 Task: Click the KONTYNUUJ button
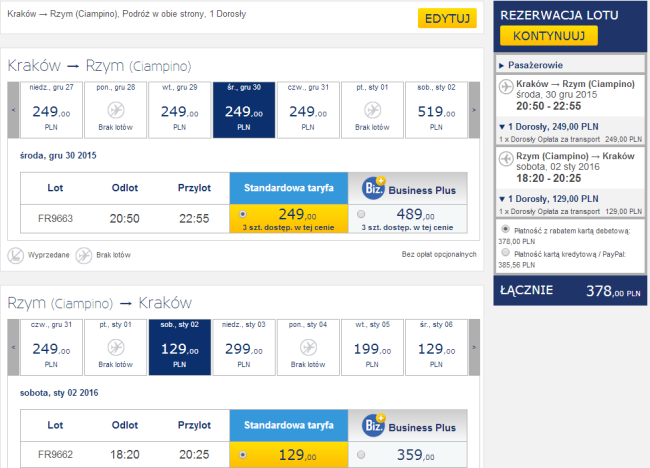[x=549, y=36]
